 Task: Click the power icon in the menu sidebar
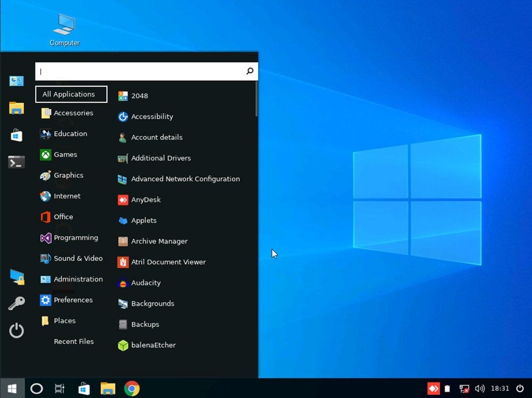[x=16, y=330]
